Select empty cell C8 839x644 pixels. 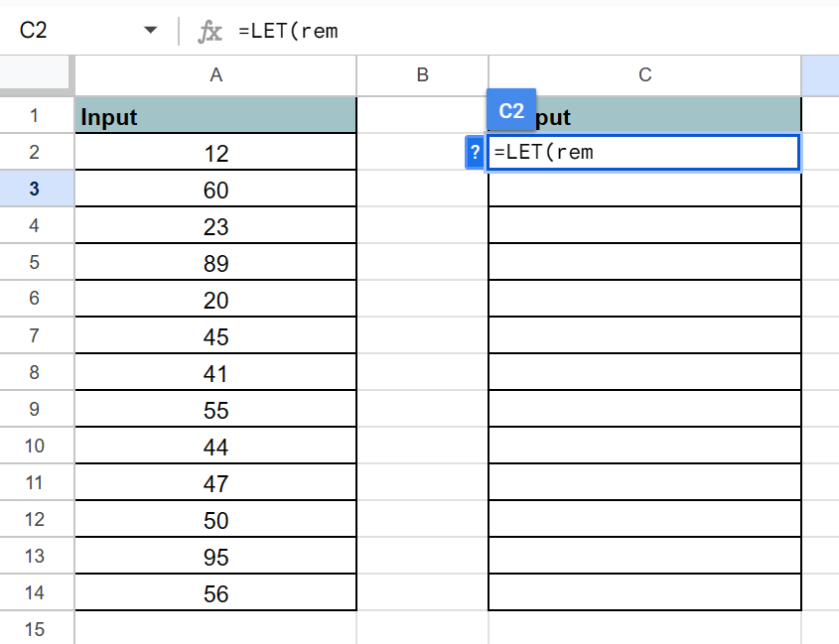pos(644,373)
